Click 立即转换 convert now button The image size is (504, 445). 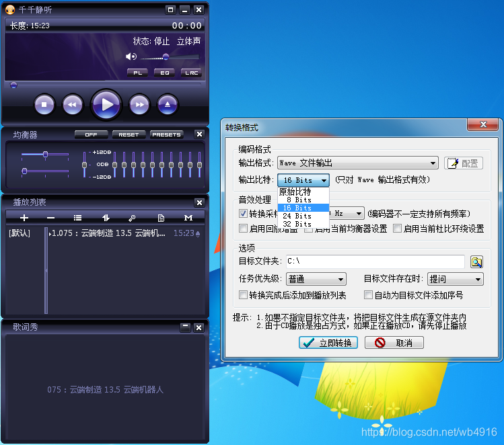328,343
